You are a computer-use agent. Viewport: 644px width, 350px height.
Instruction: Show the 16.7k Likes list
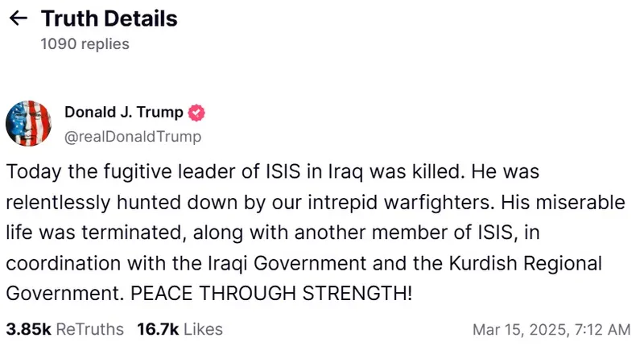coord(180,329)
